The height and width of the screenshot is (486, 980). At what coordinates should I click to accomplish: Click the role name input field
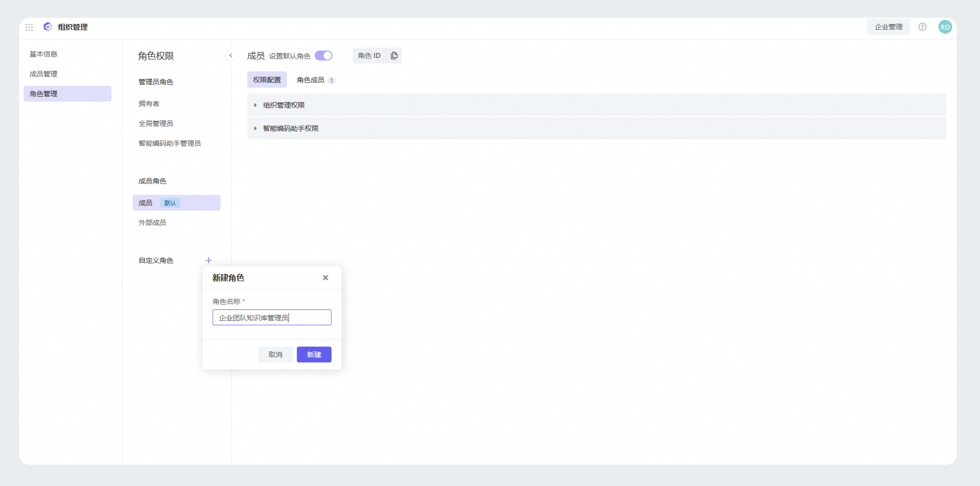pyautogui.click(x=272, y=317)
